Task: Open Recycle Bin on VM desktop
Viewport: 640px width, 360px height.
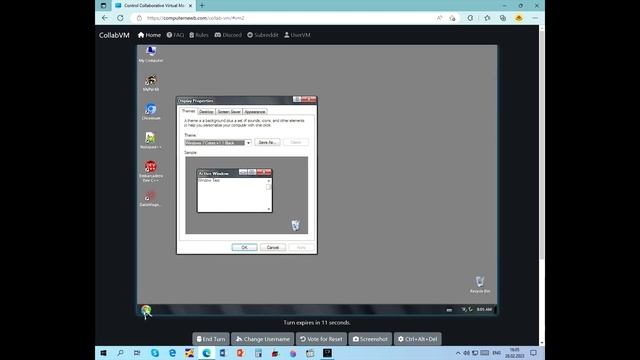Action: 480,284
